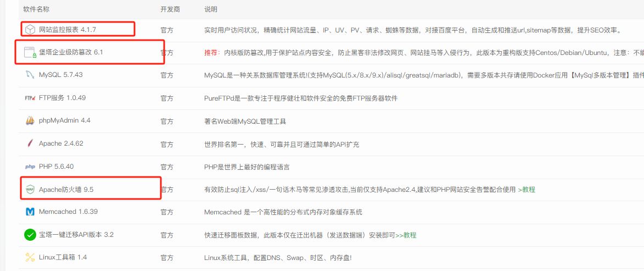This screenshot has width=644, height=271.
Task: Click the 说明 column header
Action: (211, 9)
